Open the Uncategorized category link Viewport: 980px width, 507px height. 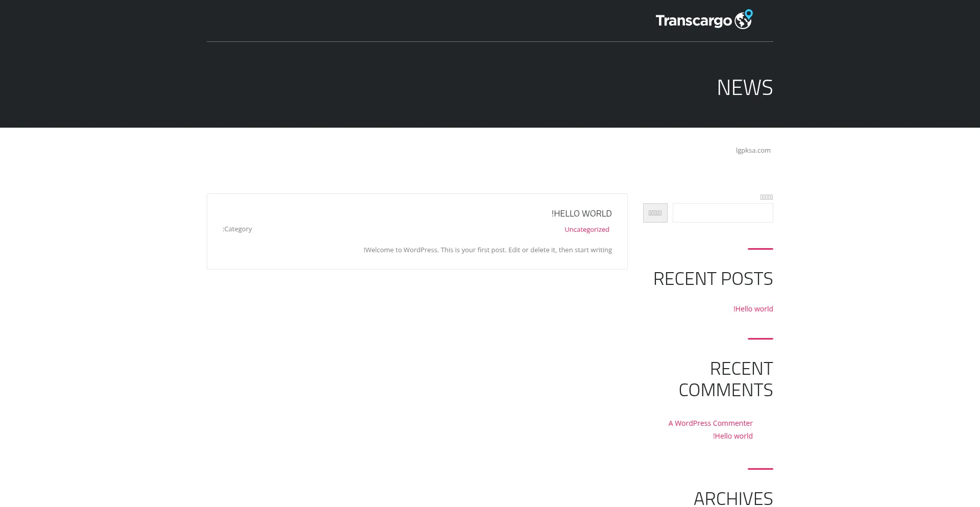click(587, 229)
